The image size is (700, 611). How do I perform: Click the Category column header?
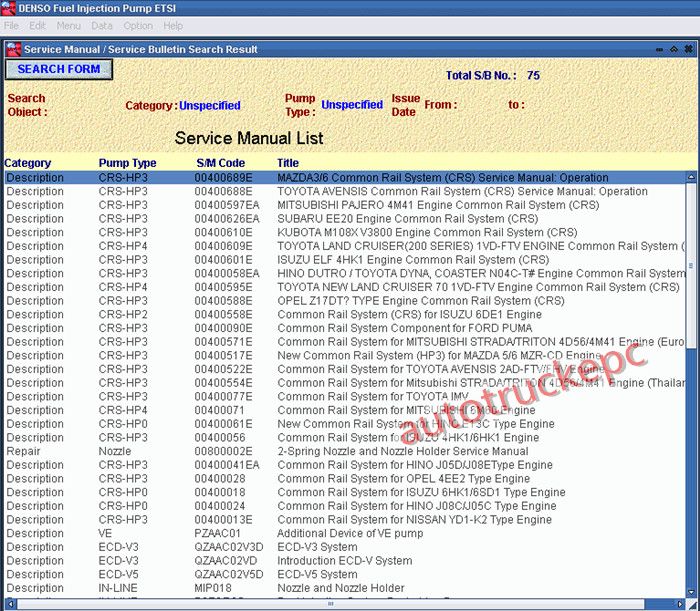(x=28, y=163)
